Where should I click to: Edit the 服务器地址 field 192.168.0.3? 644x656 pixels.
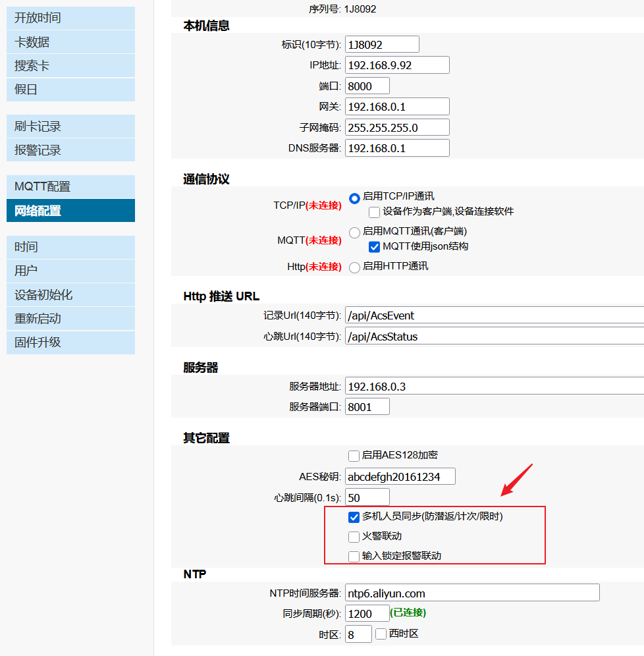[x=495, y=386]
